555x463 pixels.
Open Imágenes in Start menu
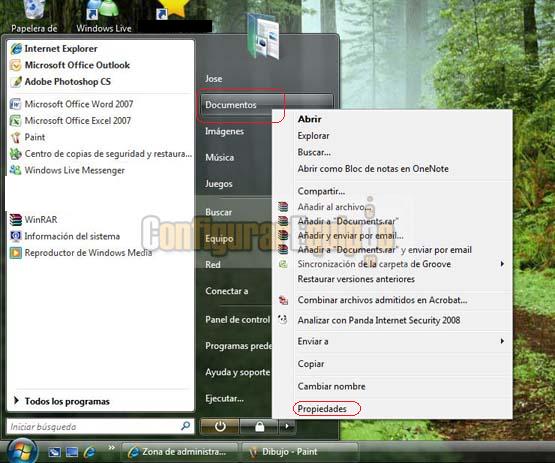click(x=224, y=131)
